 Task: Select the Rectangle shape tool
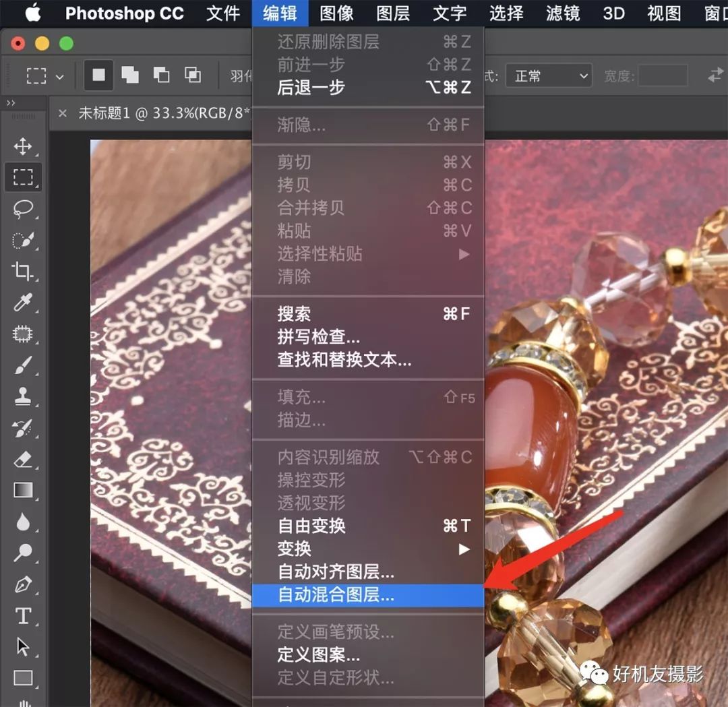[23, 678]
